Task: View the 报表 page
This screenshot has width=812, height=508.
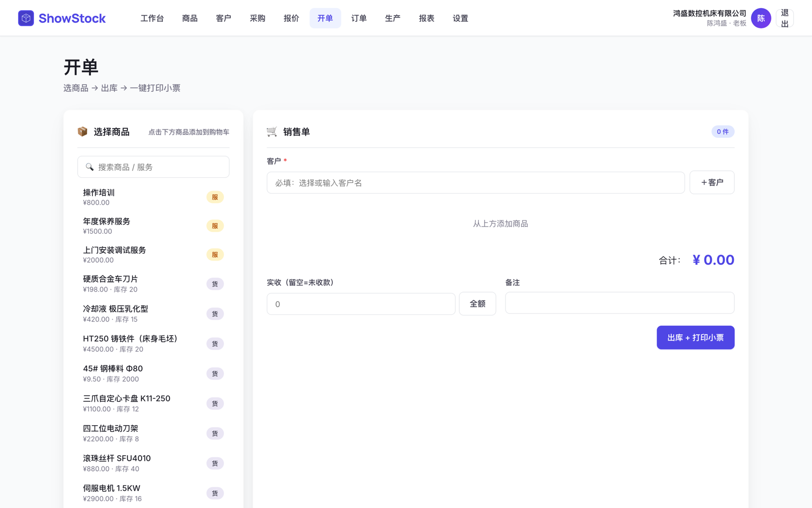Action: pos(427,18)
